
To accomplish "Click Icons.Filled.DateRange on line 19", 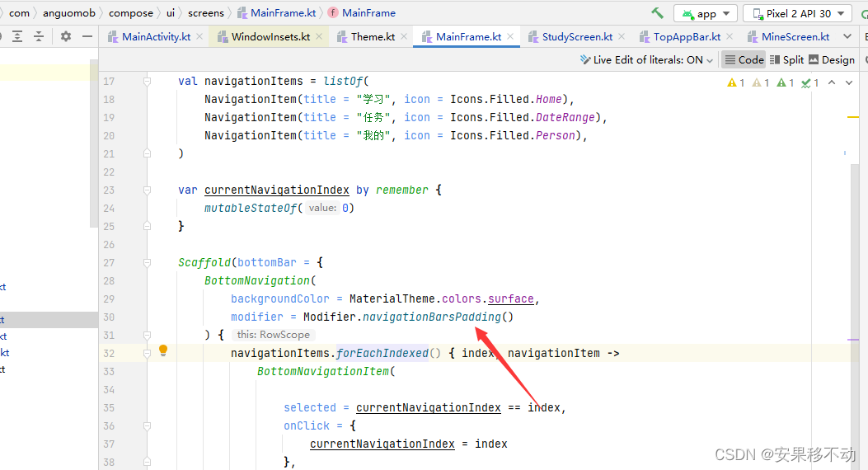I will click(x=523, y=117).
